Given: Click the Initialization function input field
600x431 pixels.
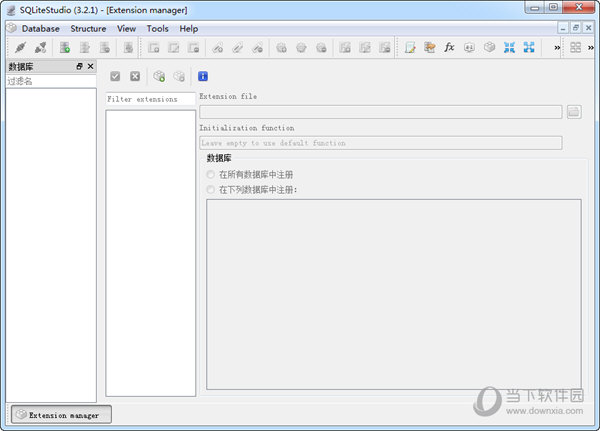Looking at the screenshot, I should pyautogui.click(x=381, y=143).
